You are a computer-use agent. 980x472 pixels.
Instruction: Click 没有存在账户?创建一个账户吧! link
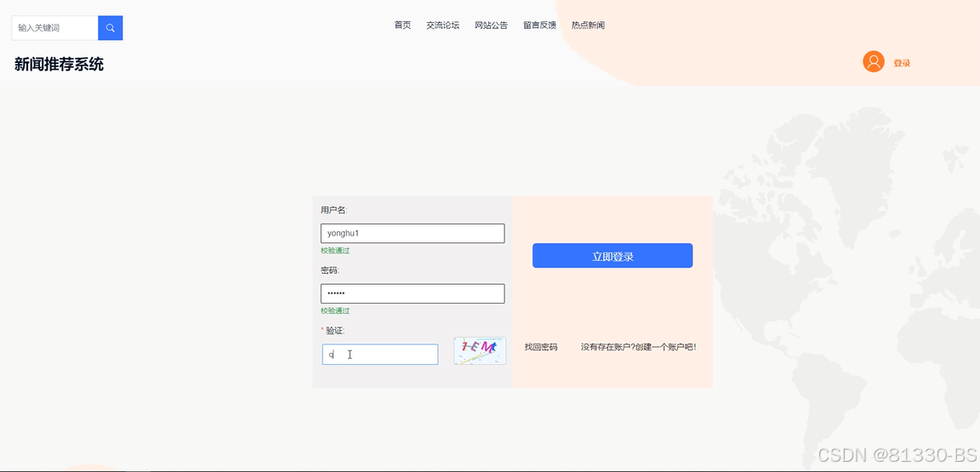pyautogui.click(x=638, y=347)
